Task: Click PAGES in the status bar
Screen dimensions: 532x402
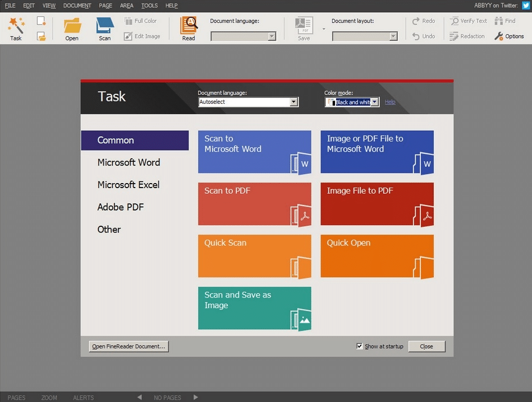Action: 16,398
